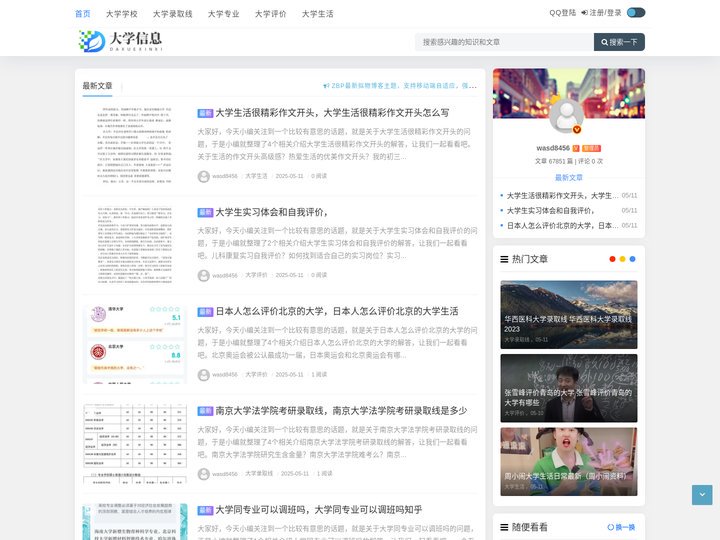Open hot article 张雪峰评价青岛的大学 card
Viewport: 720px width, 540px height.
(568, 388)
